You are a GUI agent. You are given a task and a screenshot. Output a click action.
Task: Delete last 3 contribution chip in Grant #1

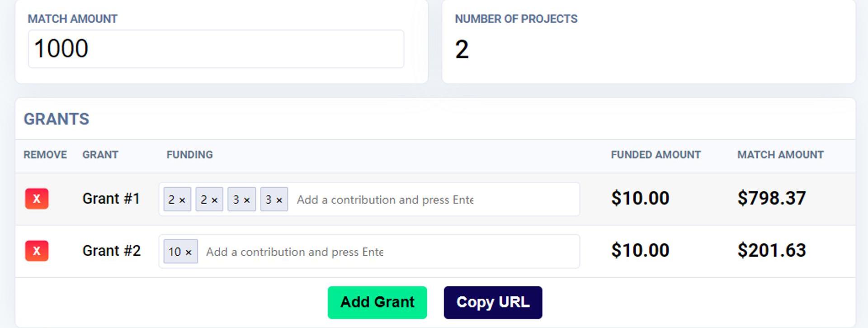click(279, 200)
